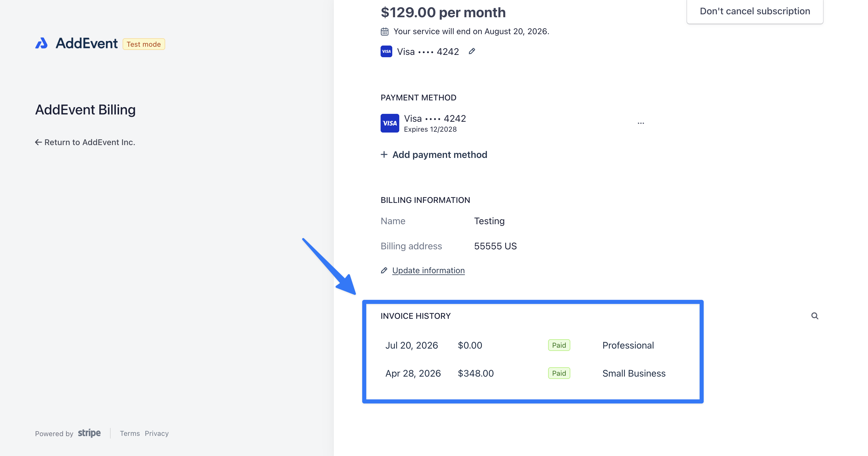Click the PAYMENT METHOD heading
The height and width of the screenshot is (456, 868).
click(418, 98)
